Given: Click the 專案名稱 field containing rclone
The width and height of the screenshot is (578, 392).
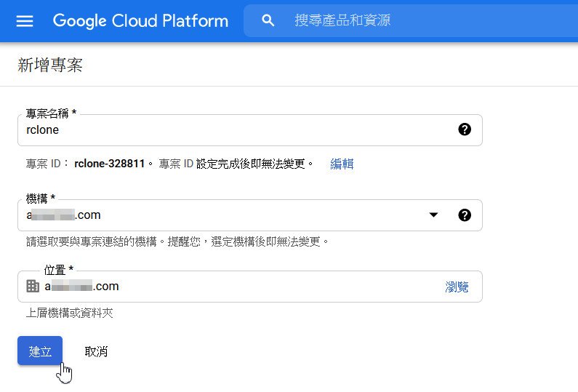Looking at the screenshot, I should tap(233, 130).
